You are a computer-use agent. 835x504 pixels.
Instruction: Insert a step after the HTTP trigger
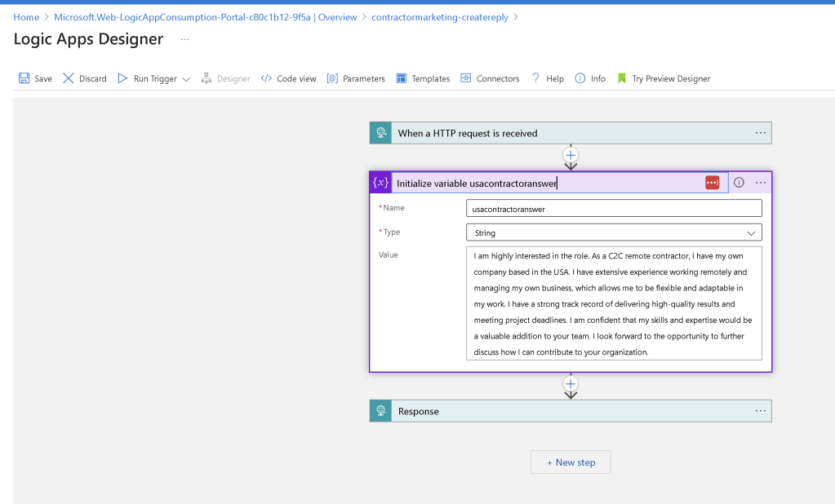(571, 156)
